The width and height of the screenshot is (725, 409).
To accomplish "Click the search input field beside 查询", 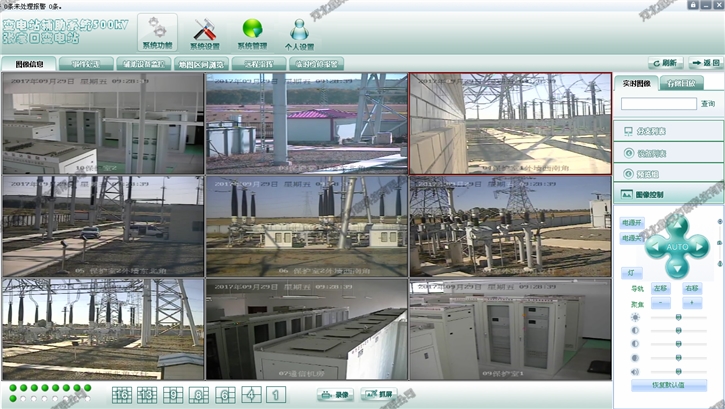I will coord(658,103).
